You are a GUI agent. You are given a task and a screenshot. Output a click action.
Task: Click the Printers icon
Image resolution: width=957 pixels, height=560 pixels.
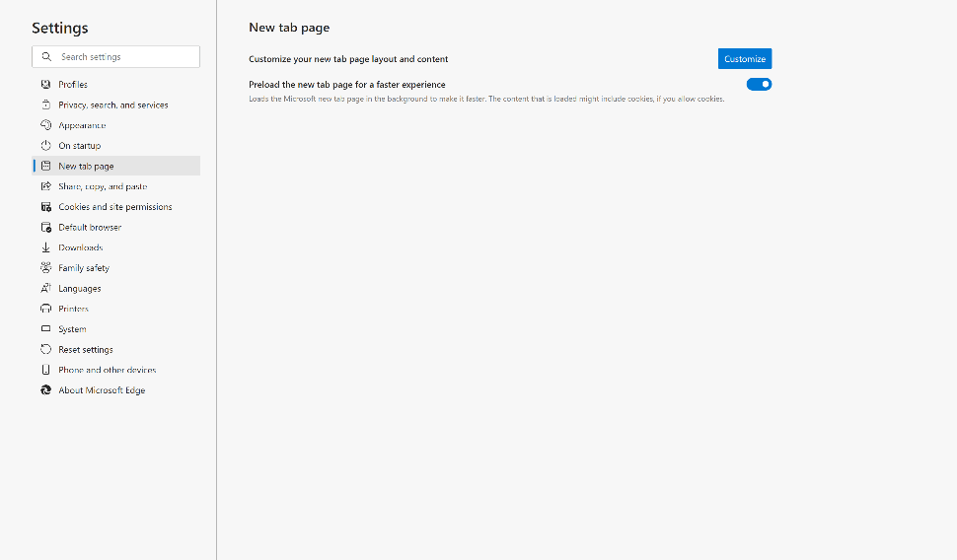point(45,309)
